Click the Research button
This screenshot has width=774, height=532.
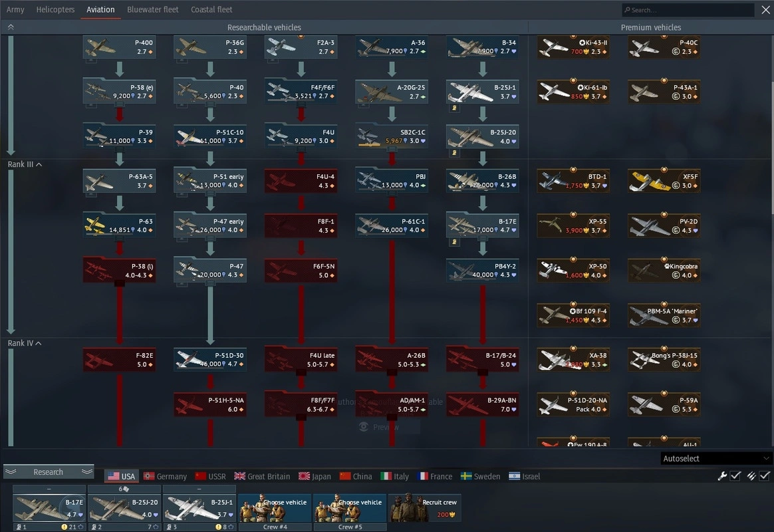pos(49,471)
